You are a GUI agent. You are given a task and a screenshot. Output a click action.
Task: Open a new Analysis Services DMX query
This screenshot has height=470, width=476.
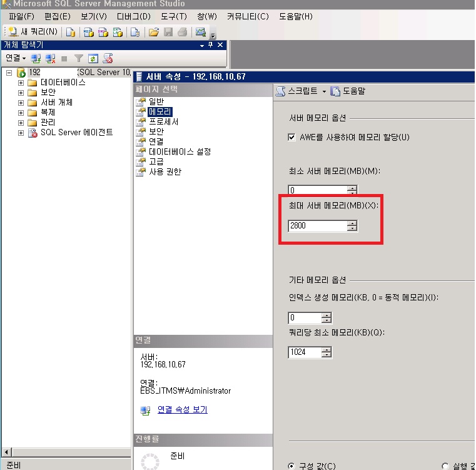[x=103, y=32]
